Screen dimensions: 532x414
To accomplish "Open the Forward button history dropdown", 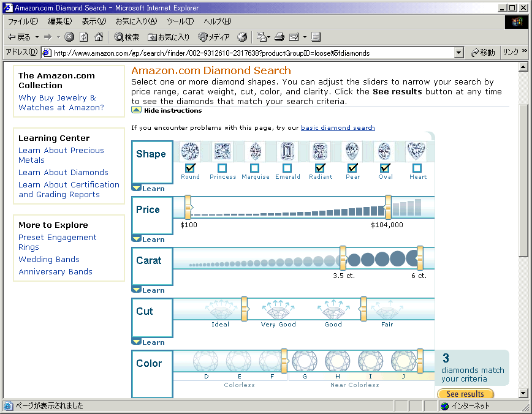I will [58, 37].
